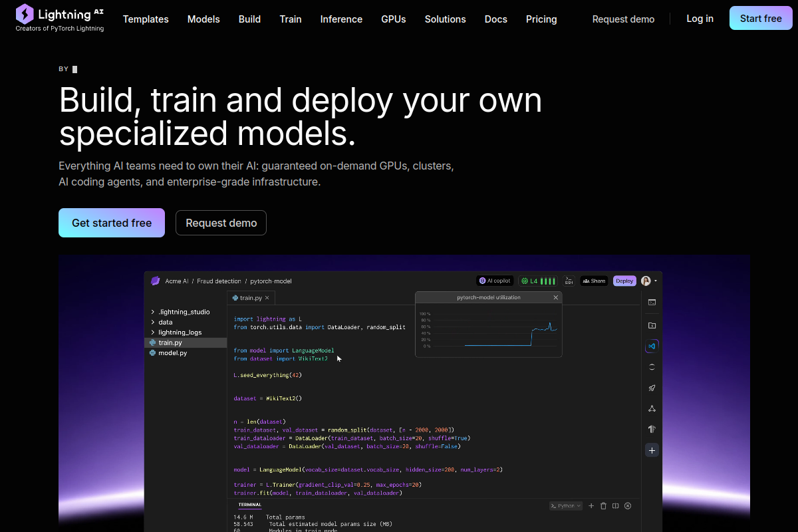The width and height of the screenshot is (798, 532).
Task: Click the Log in link
Action: tap(700, 19)
